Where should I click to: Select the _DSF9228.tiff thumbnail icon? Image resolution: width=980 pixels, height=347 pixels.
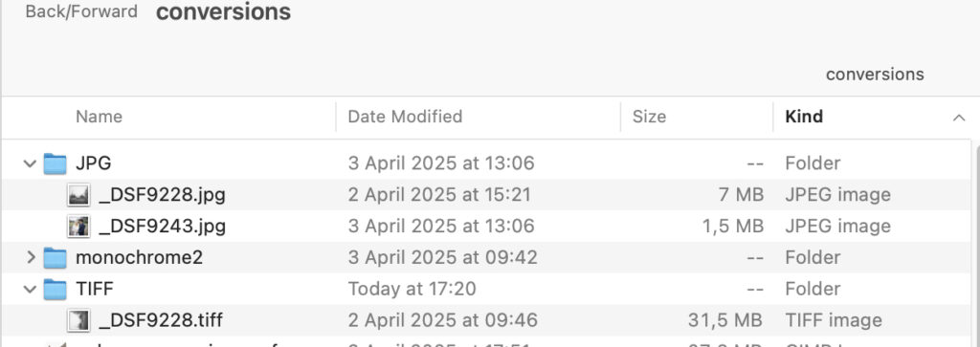tap(78, 320)
